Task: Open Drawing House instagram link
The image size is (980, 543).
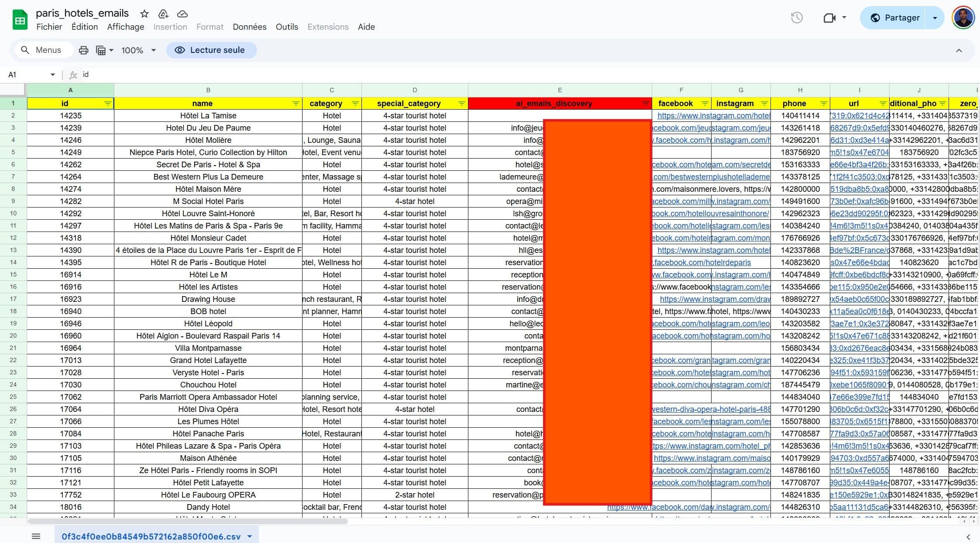Action: click(x=715, y=299)
